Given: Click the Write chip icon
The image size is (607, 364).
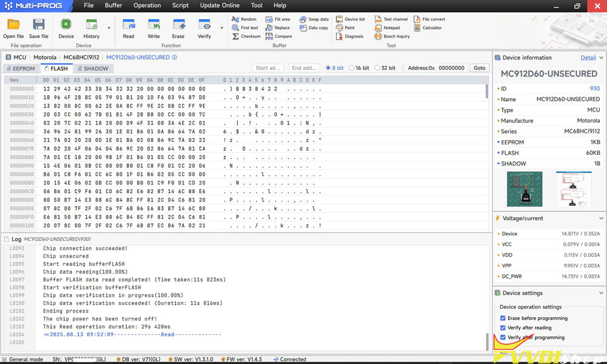Looking at the screenshot, I should (154, 25).
